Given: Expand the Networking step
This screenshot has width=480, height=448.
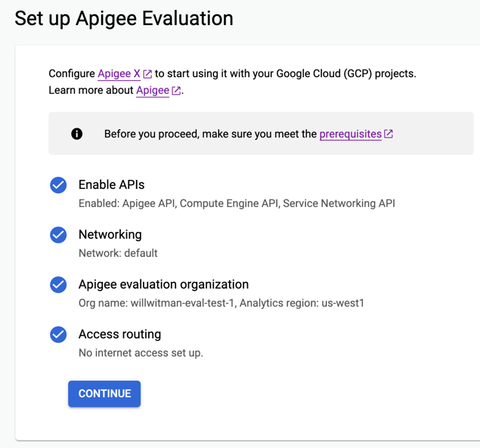Looking at the screenshot, I should 110,235.
